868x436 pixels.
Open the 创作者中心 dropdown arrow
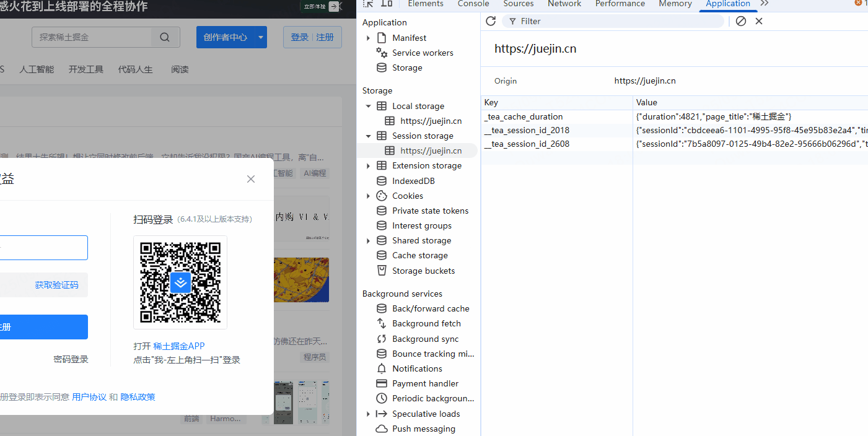260,37
